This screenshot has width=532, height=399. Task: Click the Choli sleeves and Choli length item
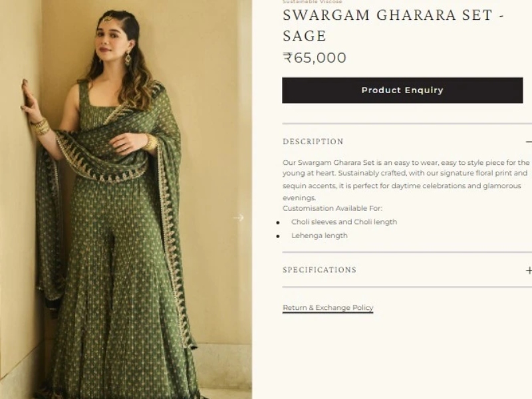(344, 222)
